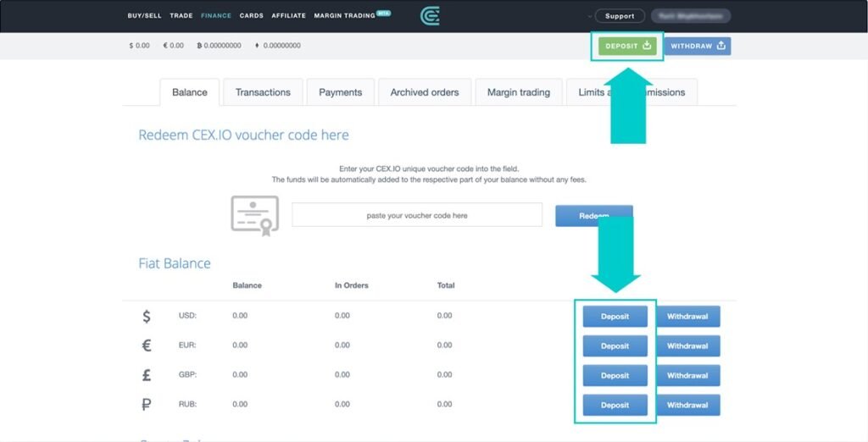Switch to the Archived orders tab
The width and height of the screenshot is (868, 442).
click(425, 92)
